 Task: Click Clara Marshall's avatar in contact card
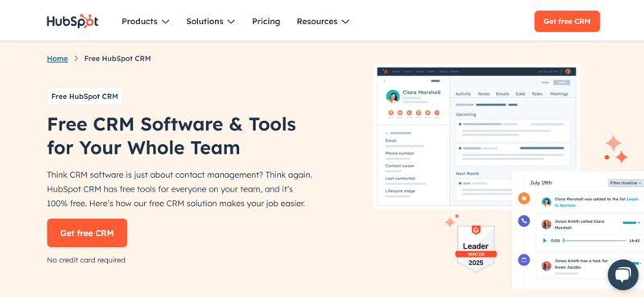point(393,97)
